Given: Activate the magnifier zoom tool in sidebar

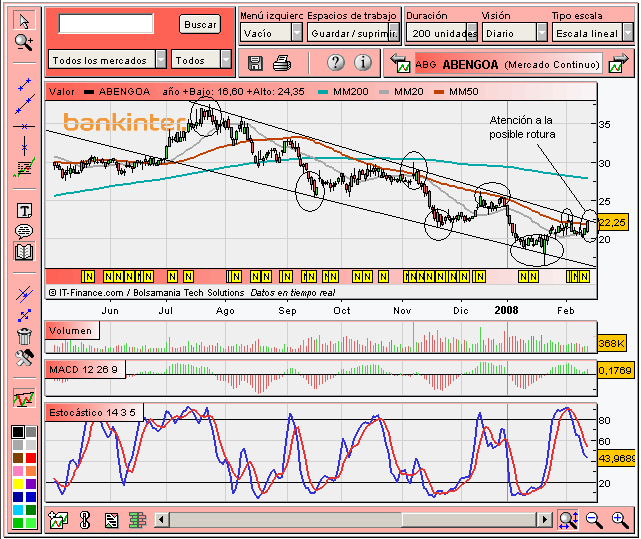Looking at the screenshot, I should click(24, 42).
